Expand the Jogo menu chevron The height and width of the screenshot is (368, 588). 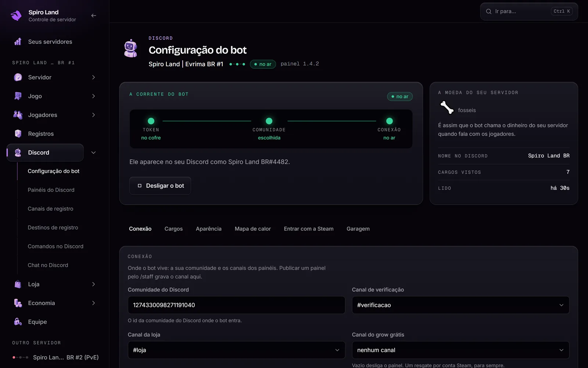tap(93, 96)
